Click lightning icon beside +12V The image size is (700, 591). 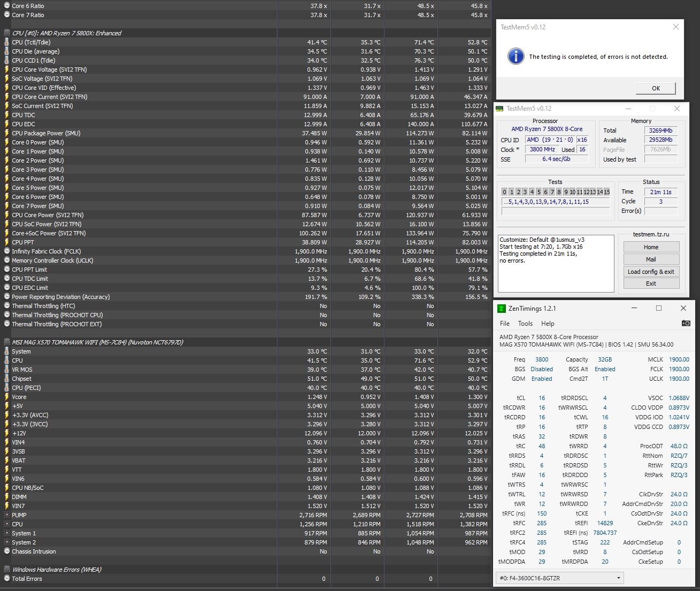coord(6,433)
